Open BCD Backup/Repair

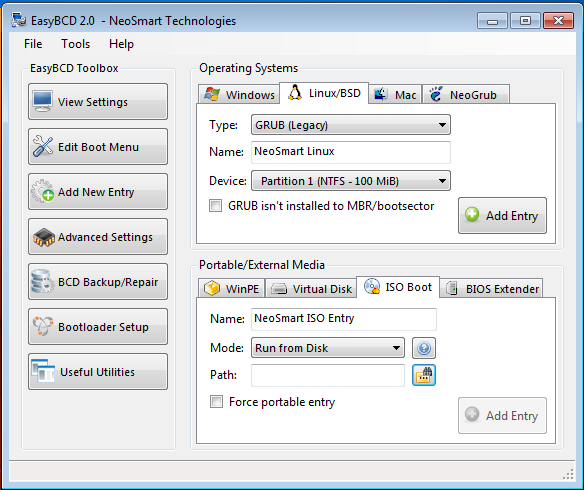point(98,282)
